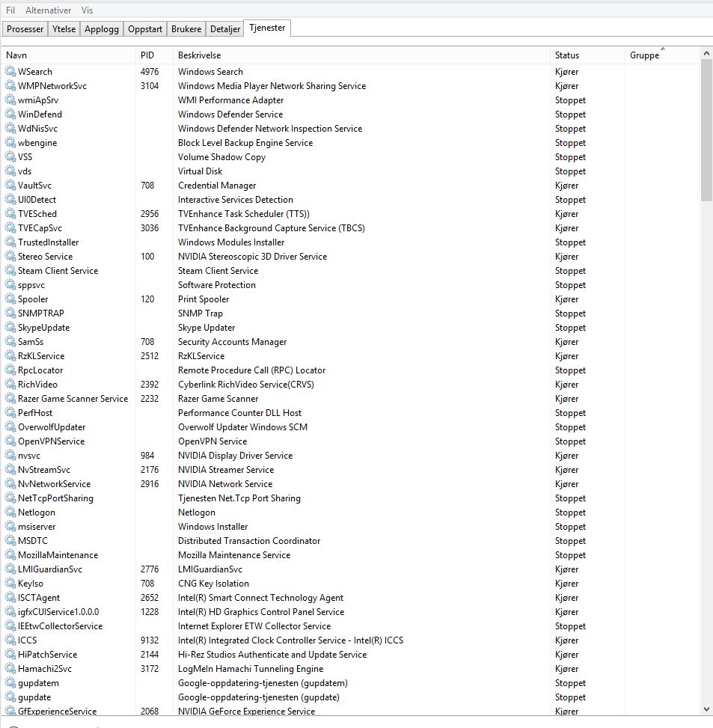This screenshot has height=728, width=713.
Task: Click PID 3036 of TVECapSvc
Action: pyautogui.click(x=150, y=228)
